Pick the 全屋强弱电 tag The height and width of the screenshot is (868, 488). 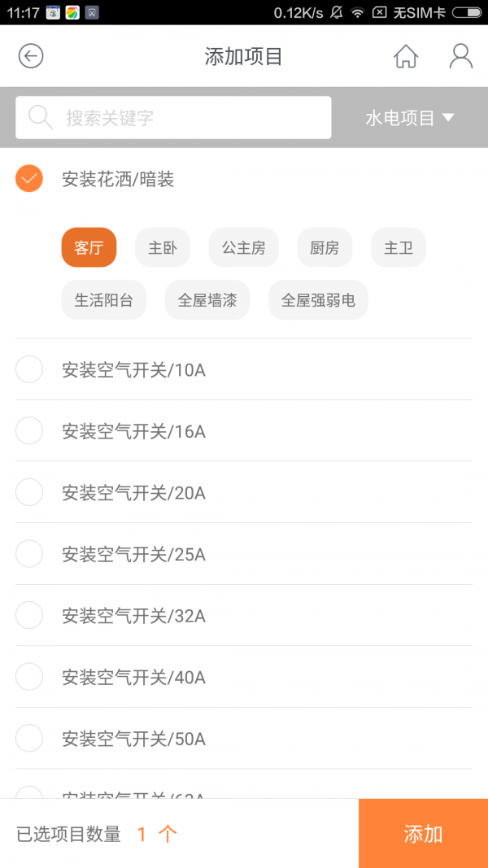click(318, 300)
